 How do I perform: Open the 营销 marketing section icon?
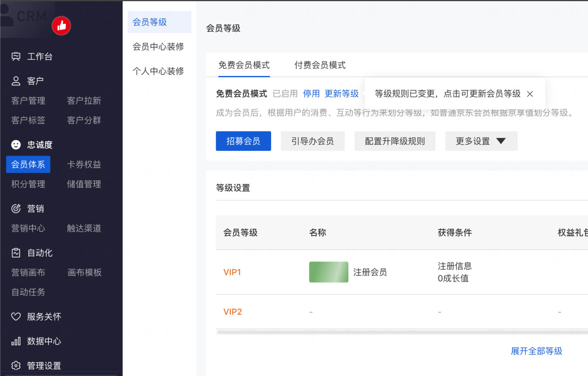[x=16, y=208]
